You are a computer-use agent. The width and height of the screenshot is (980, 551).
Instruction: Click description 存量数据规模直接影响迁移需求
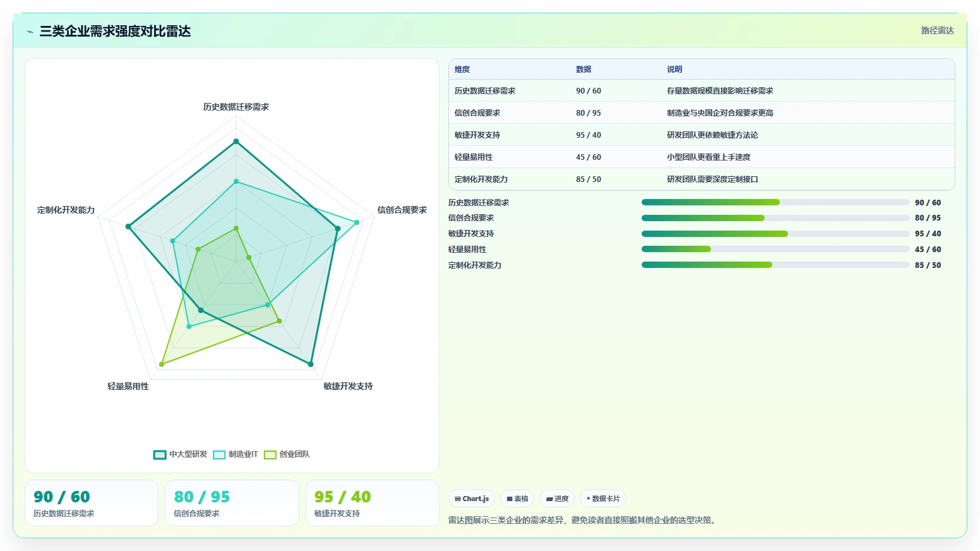(x=720, y=91)
